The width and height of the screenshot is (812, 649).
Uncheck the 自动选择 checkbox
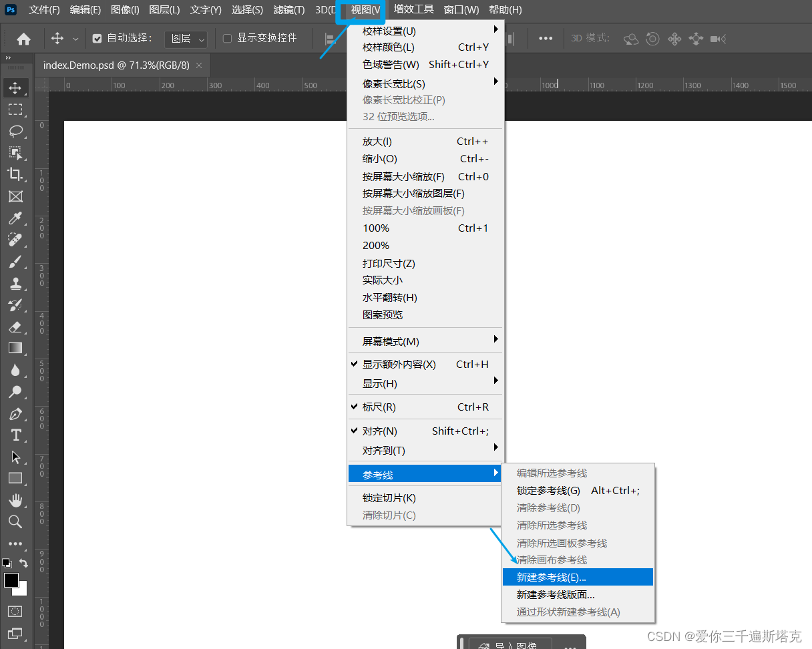click(x=97, y=39)
